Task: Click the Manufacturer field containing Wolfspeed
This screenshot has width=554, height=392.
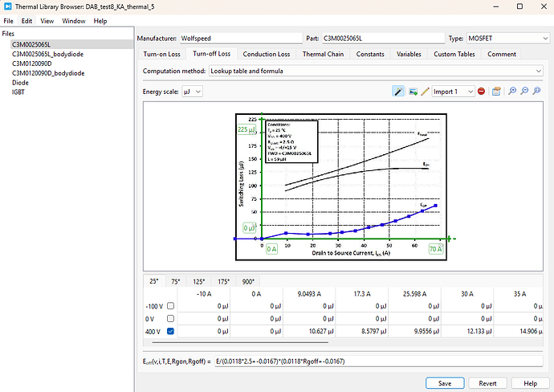Action: pos(242,39)
